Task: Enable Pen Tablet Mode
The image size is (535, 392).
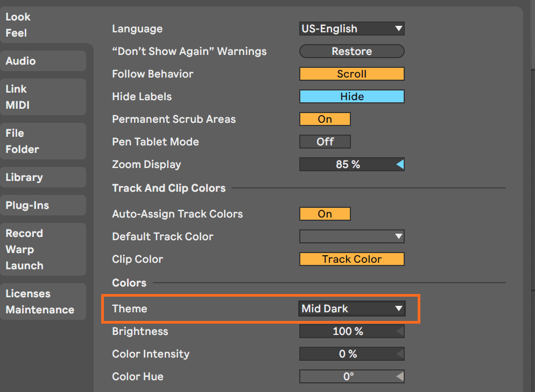Action: point(325,142)
